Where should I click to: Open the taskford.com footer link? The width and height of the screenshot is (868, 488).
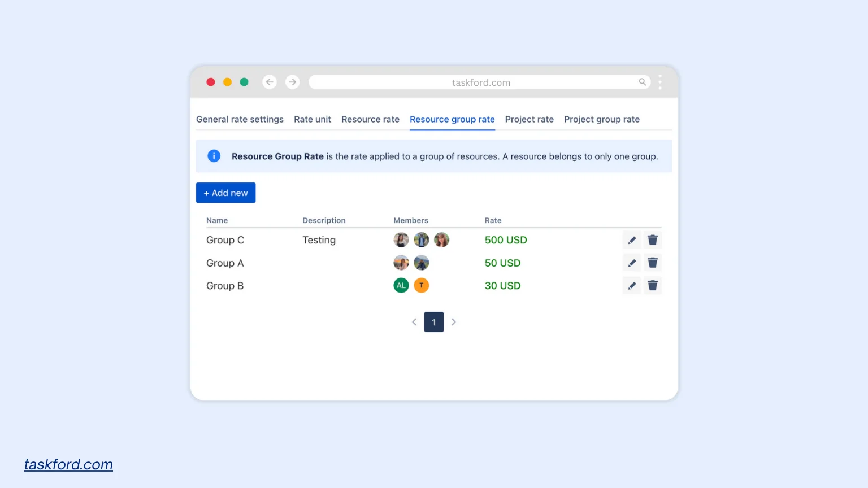68,464
